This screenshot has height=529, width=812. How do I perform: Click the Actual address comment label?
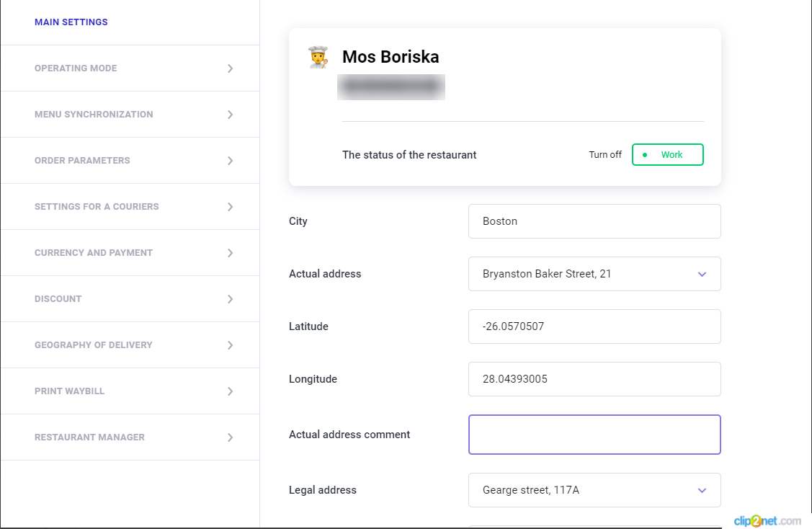point(349,435)
